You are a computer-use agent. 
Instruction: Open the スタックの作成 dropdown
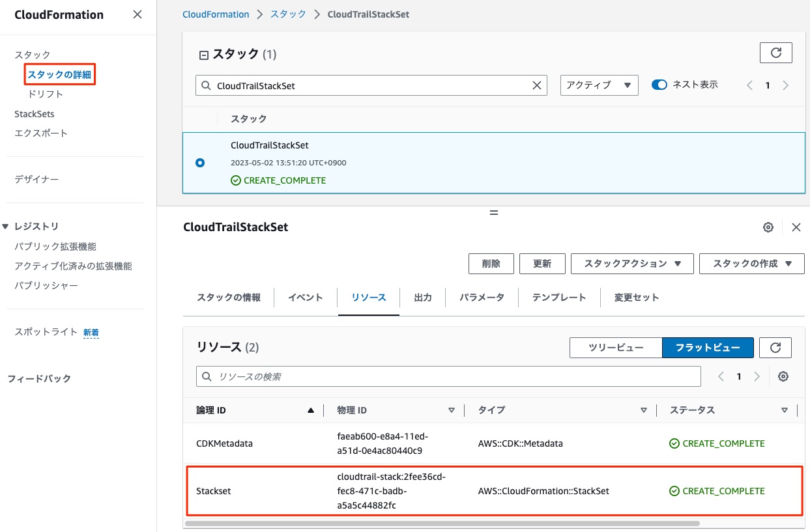click(751, 264)
